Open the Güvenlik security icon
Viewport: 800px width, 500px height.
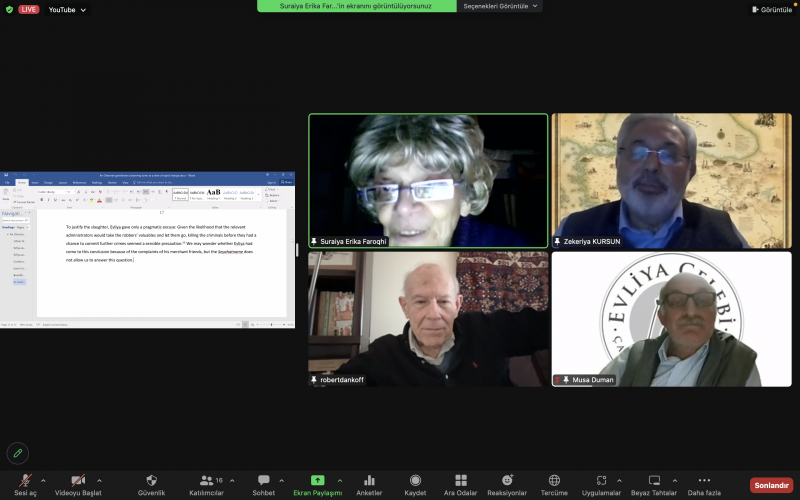pyautogui.click(x=151, y=481)
